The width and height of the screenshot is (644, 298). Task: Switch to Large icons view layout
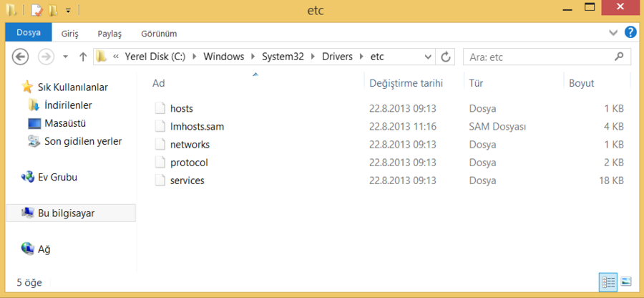(626, 282)
